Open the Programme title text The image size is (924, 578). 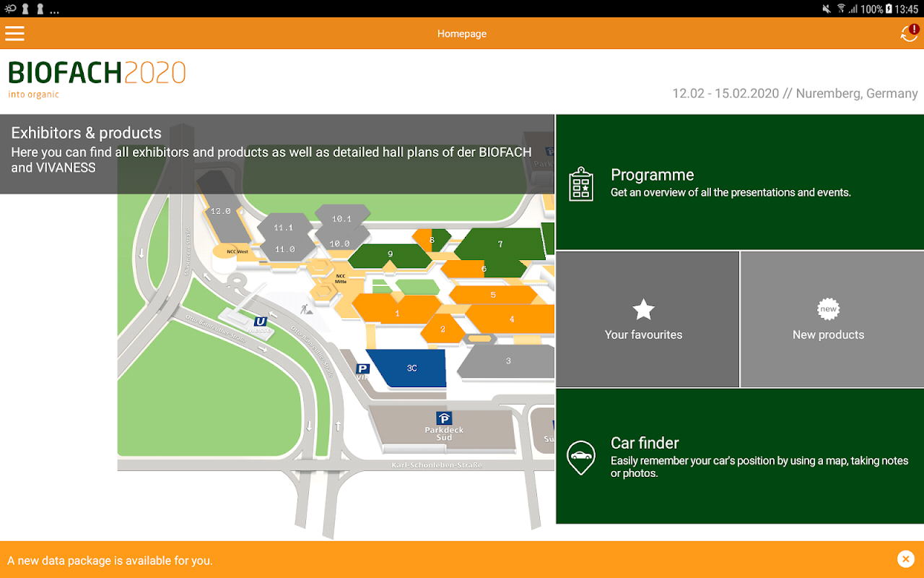pos(653,175)
